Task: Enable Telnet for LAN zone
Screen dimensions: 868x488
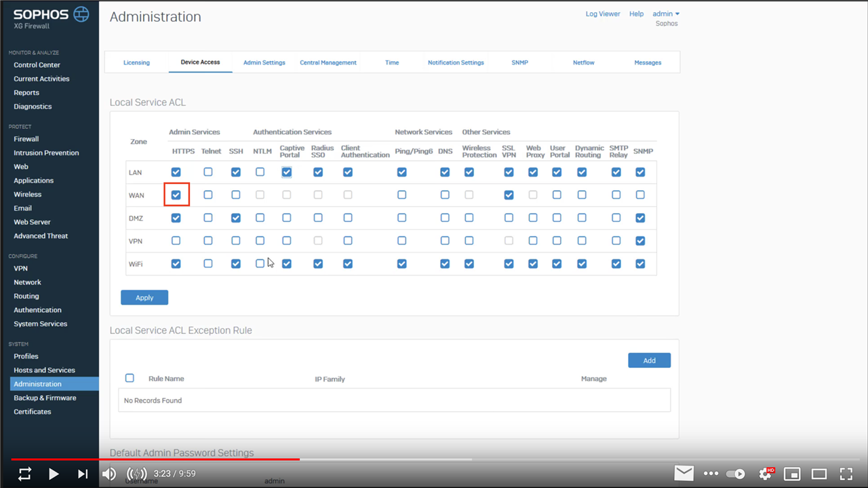Action: (208, 172)
